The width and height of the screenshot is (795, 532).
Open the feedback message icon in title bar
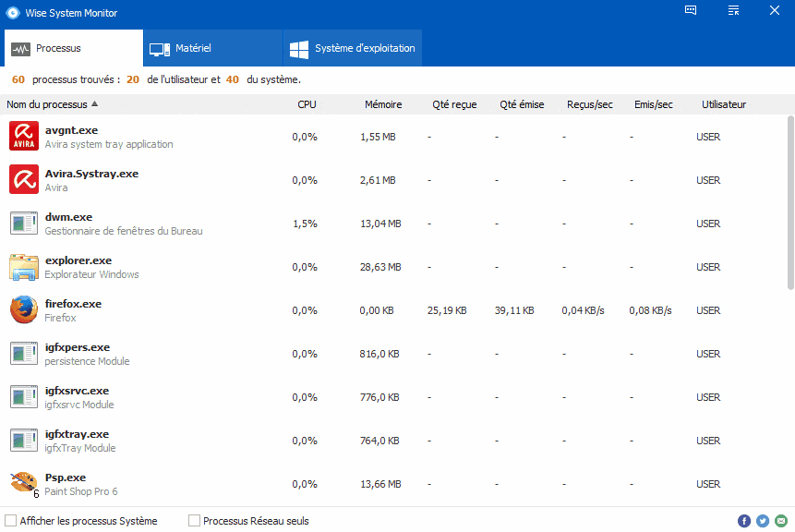(691, 10)
